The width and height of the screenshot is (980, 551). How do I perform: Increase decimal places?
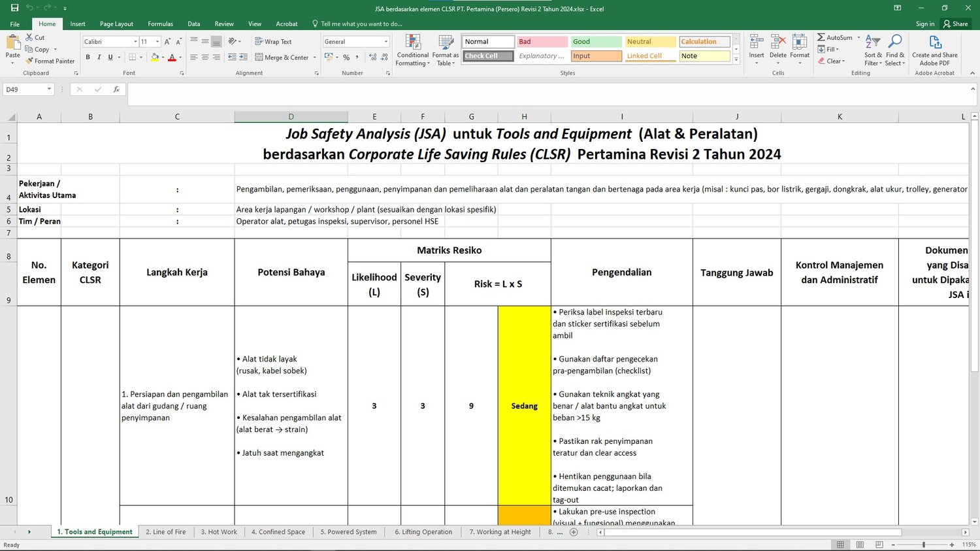pyautogui.click(x=373, y=58)
